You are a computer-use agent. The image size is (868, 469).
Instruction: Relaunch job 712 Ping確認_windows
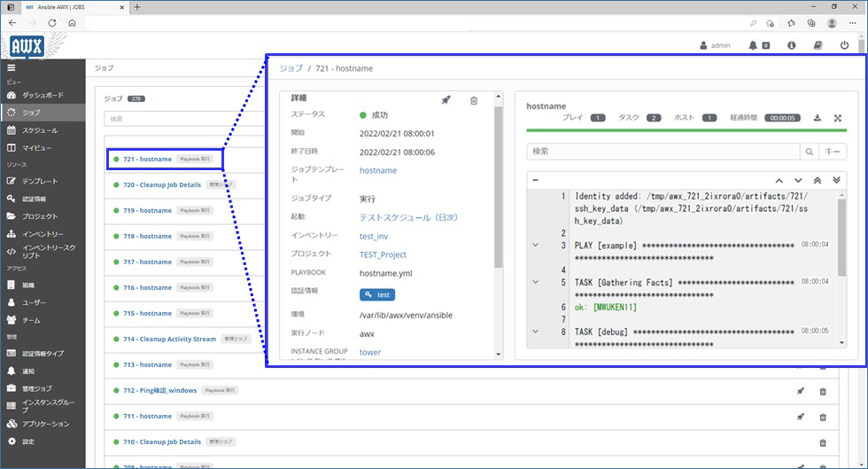click(x=801, y=391)
